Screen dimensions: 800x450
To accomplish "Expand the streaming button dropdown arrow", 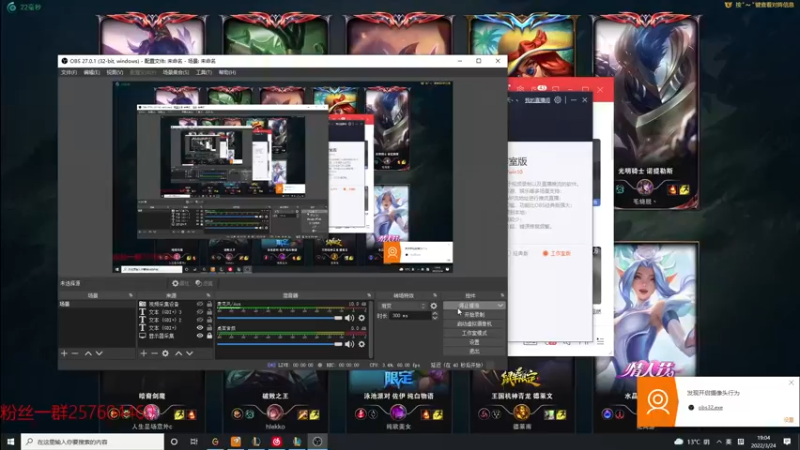I will point(500,306).
